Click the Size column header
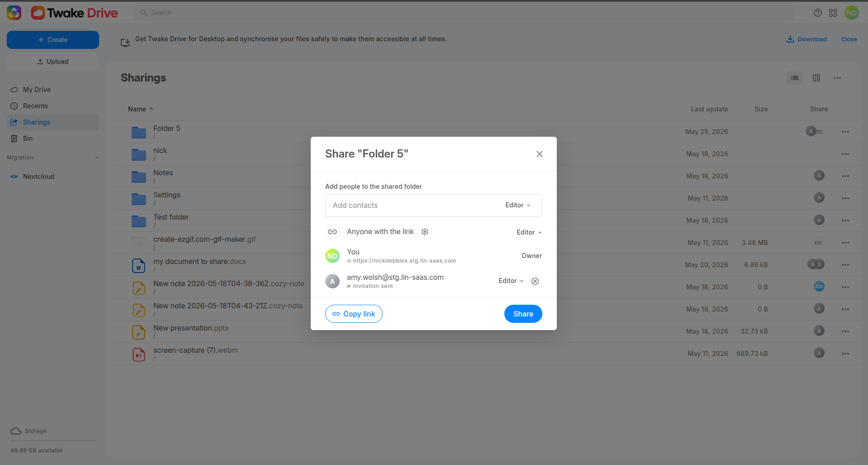Screen dimensions: 868x465 click(761, 109)
